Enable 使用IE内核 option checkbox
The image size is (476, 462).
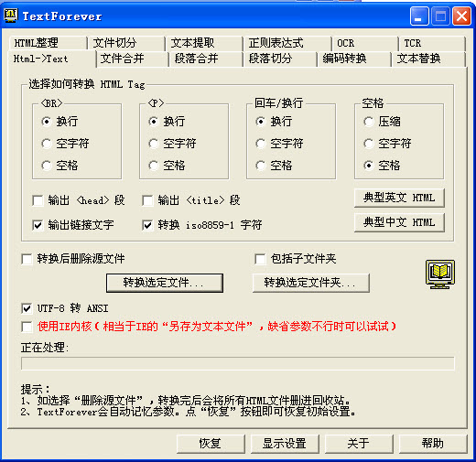click(x=27, y=327)
